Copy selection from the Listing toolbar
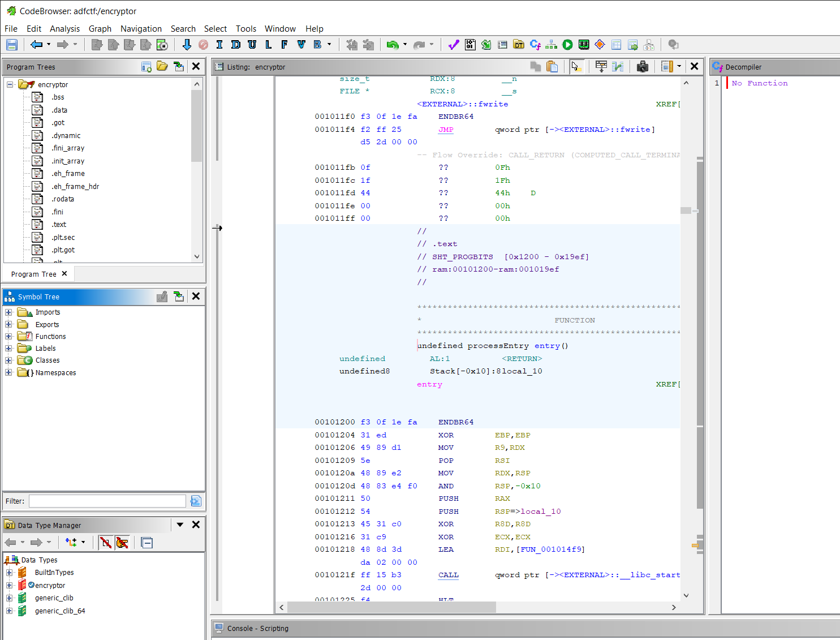 pos(536,66)
